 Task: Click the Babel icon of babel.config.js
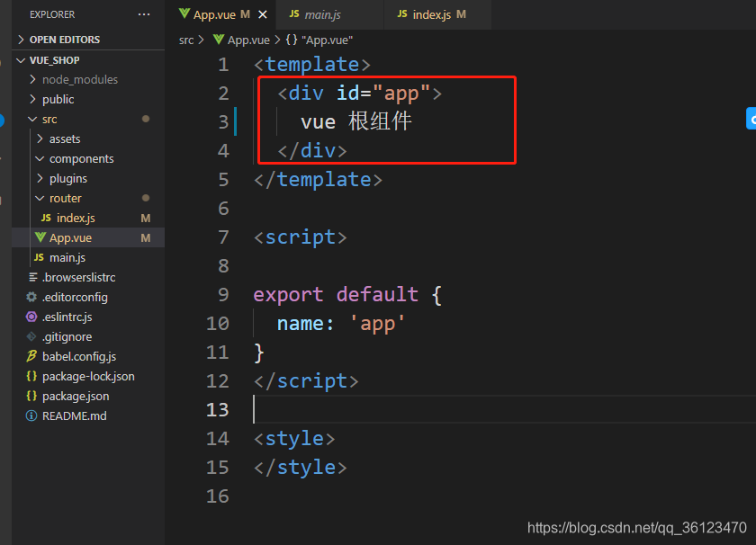31,356
